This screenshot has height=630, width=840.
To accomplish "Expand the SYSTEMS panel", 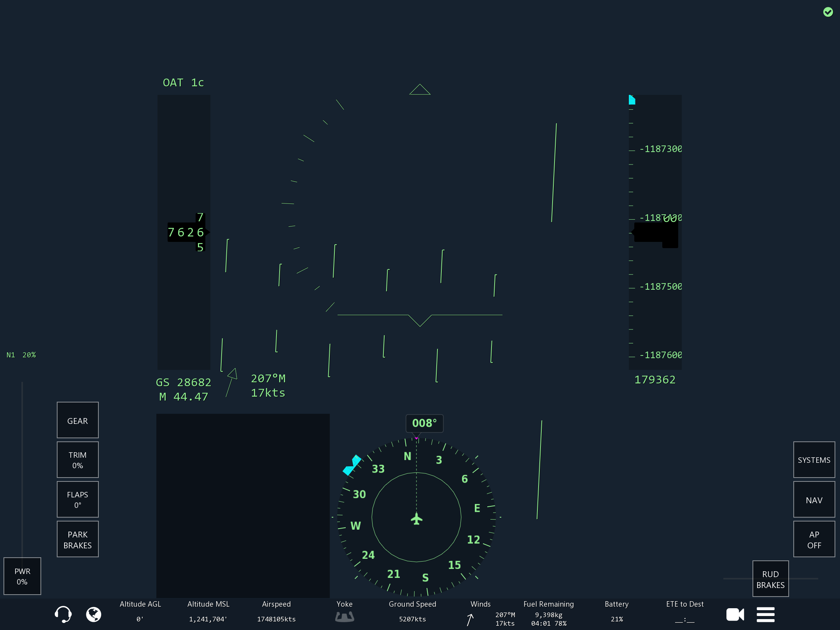I will 814,460.
